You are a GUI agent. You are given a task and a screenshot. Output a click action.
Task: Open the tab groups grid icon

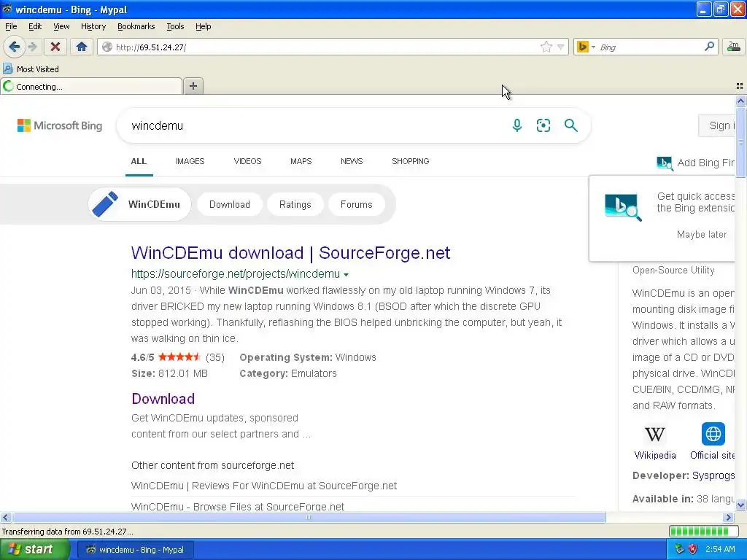(740, 86)
